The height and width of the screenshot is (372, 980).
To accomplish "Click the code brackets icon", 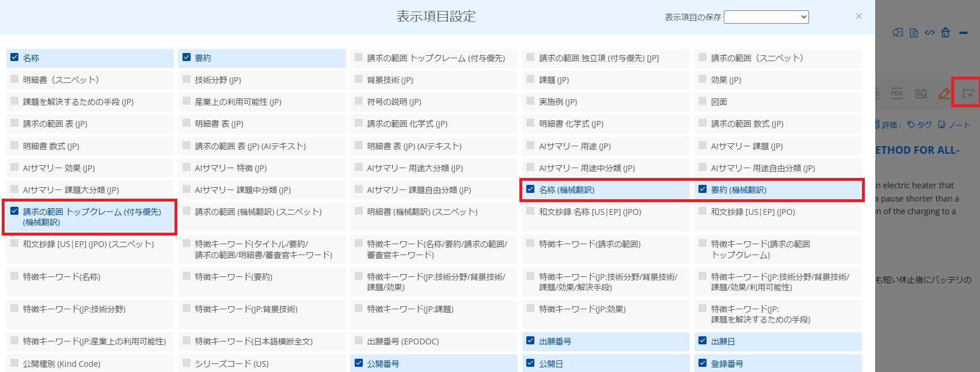I will tap(929, 33).
